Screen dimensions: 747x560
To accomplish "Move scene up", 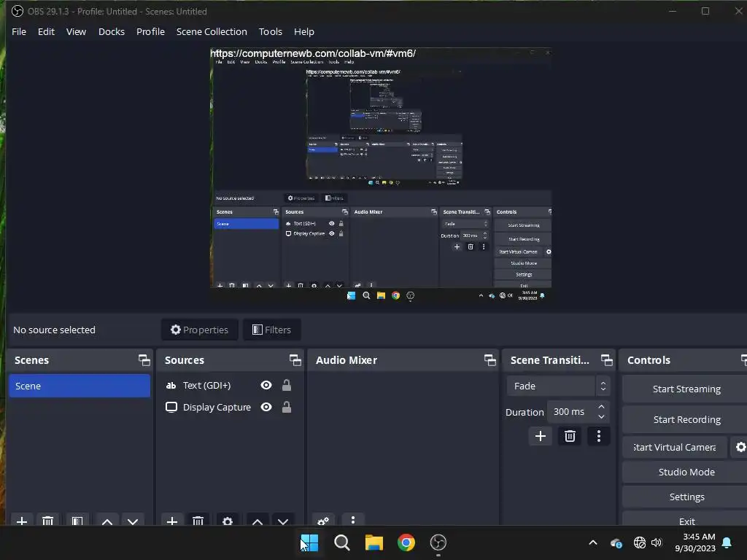I will pos(107,521).
